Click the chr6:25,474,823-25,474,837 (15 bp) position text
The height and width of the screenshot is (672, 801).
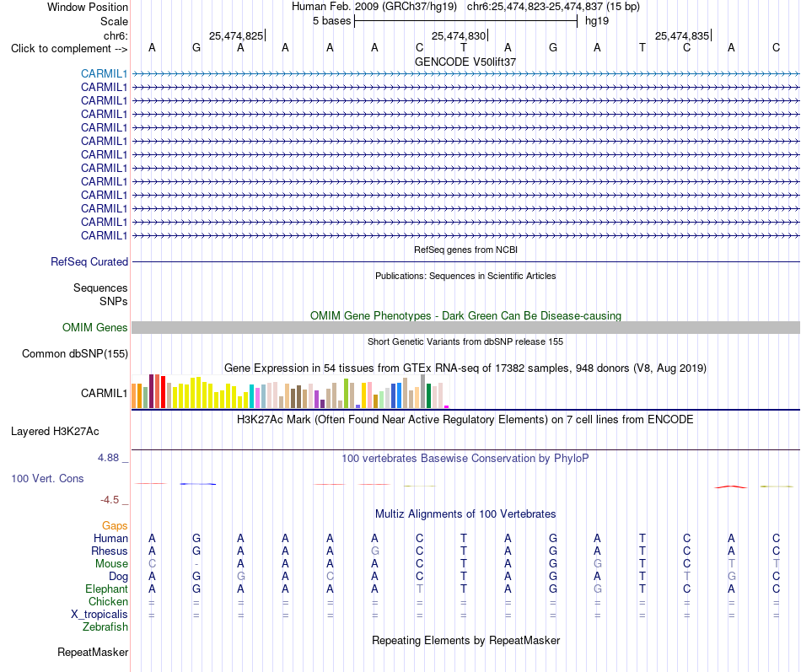point(553,7)
